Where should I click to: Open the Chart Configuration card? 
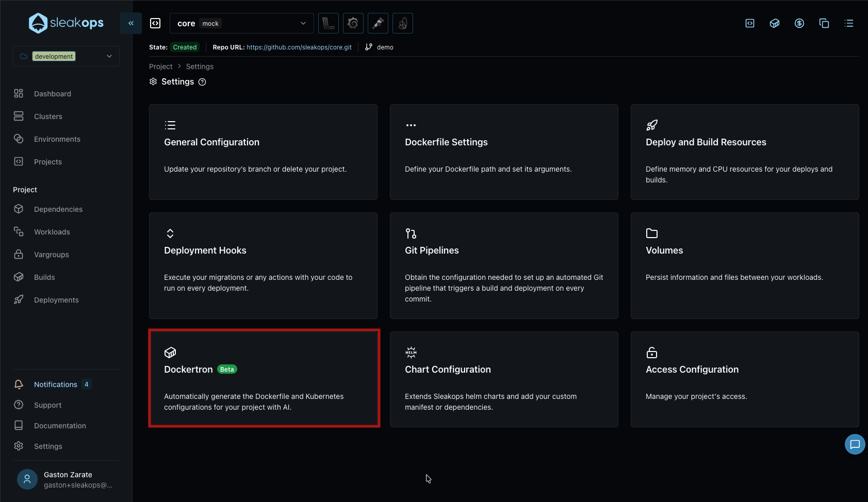504,379
